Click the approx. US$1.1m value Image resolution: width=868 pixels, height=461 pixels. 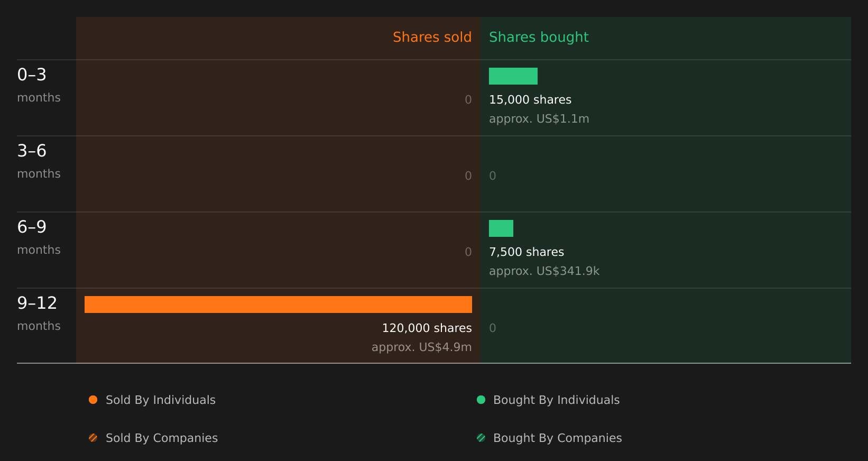(539, 119)
